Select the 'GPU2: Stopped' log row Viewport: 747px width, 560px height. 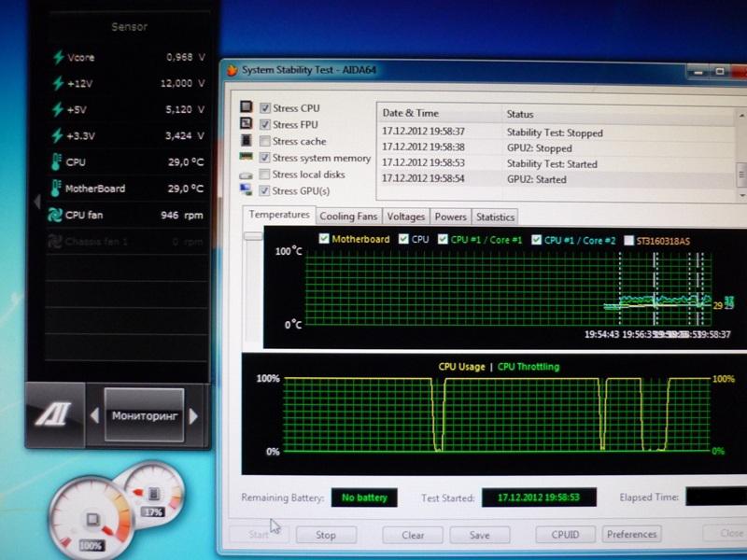[x=557, y=147]
